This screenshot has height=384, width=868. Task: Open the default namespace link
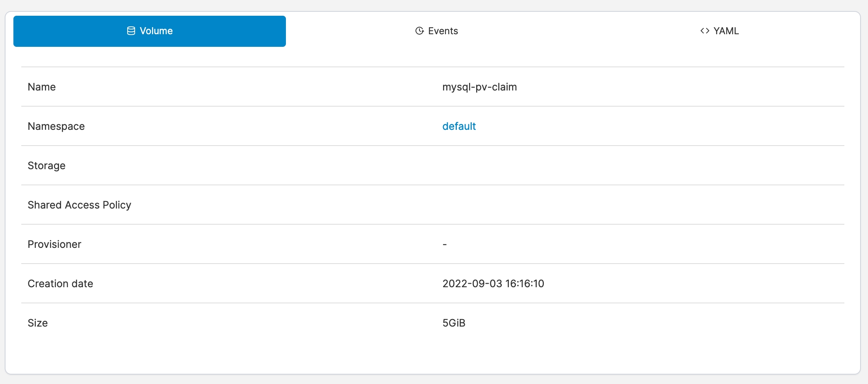click(x=459, y=126)
